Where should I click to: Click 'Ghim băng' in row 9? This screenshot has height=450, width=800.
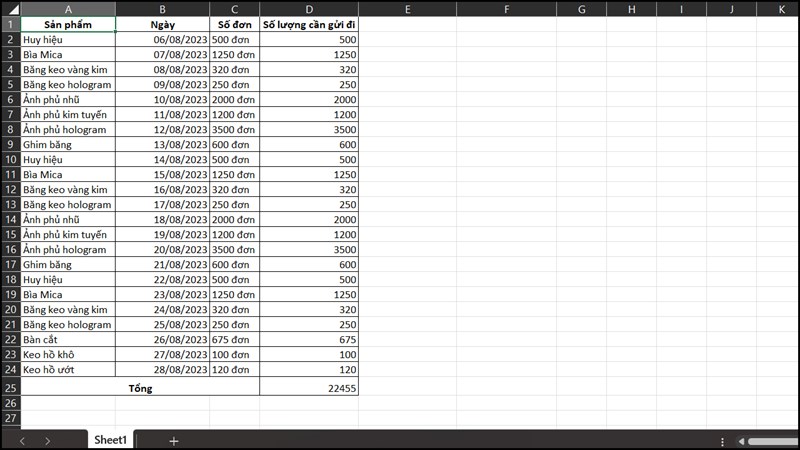[x=68, y=144]
